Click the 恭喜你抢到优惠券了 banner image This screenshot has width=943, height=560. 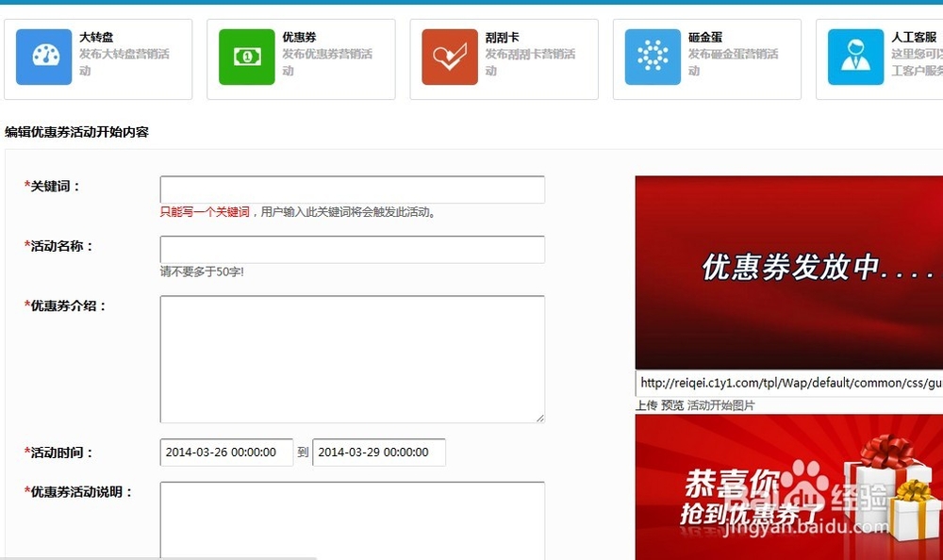(x=789, y=487)
